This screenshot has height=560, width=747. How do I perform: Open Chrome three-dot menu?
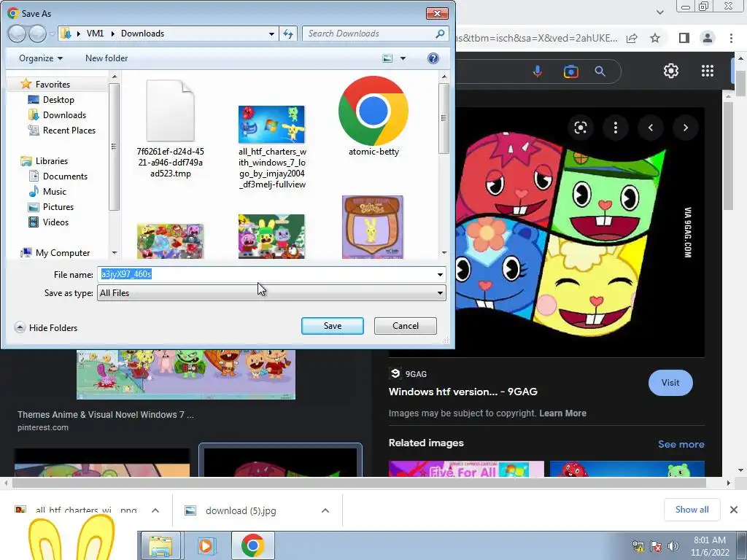click(731, 38)
